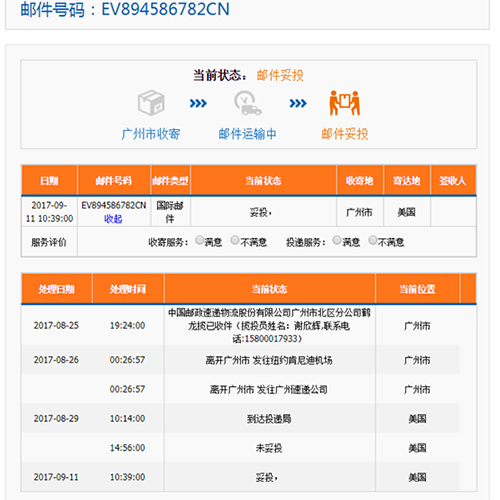Click the 广州市收寄 step label
This screenshot has width=500, height=500.
coord(151,134)
